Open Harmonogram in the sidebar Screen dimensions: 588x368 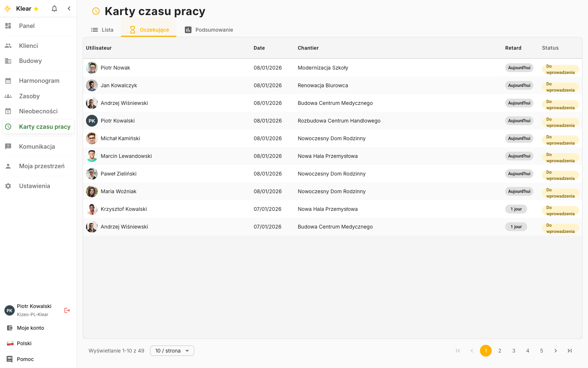[x=39, y=81]
